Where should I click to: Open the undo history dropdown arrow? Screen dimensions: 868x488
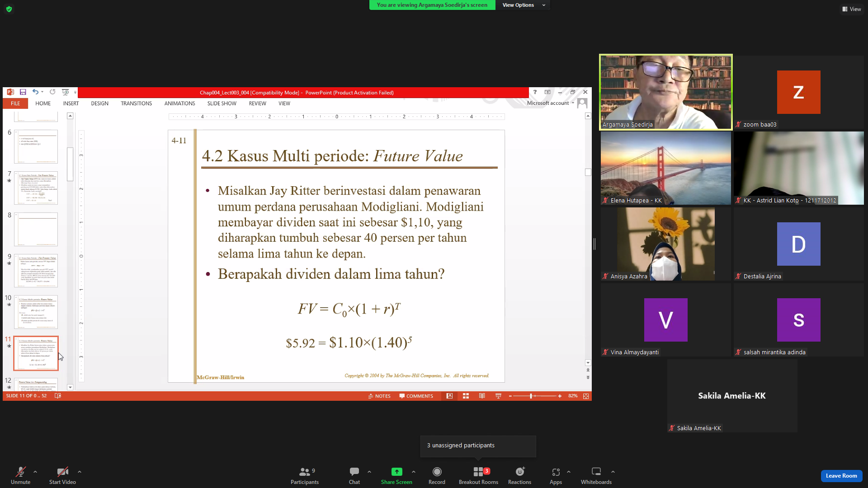(42, 92)
